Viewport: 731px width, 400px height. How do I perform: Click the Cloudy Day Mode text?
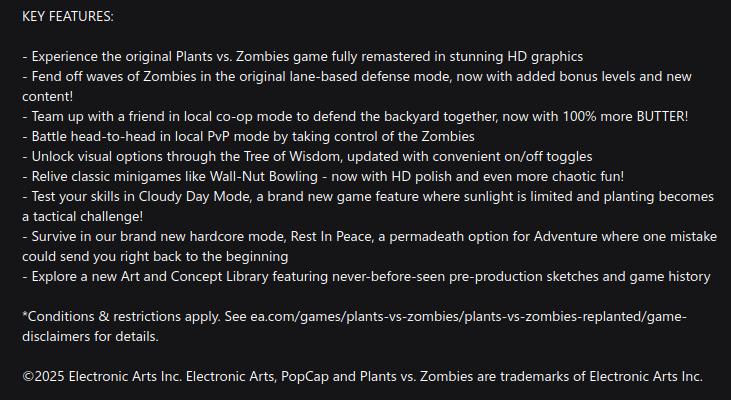(194, 197)
